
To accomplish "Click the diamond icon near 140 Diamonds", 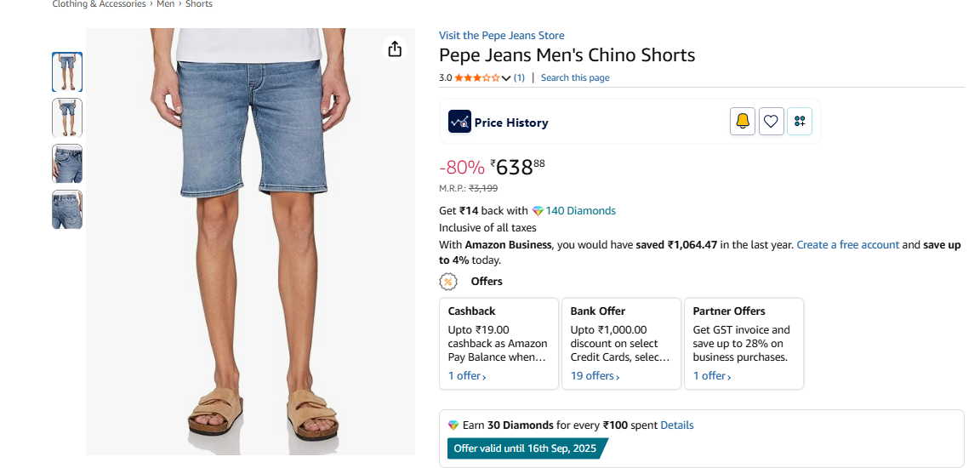I will pyautogui.click(x=538, y=211).
